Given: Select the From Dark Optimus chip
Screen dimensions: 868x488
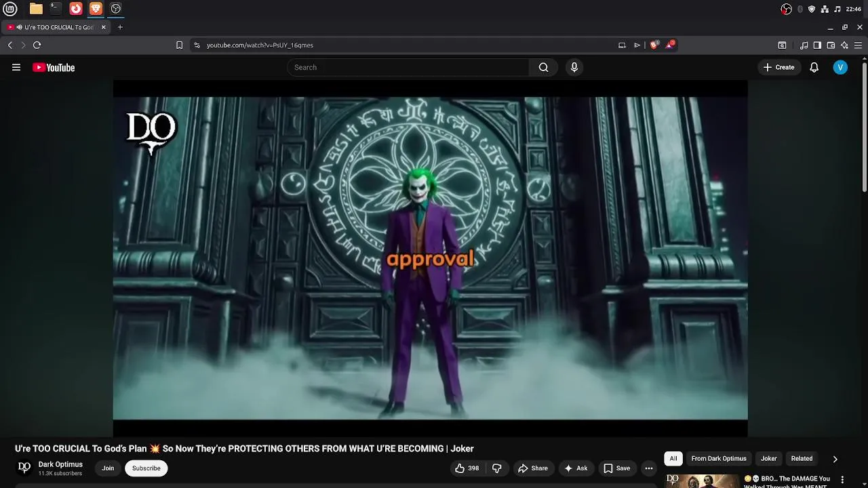Looking at the screenshot, I should 719,459.
